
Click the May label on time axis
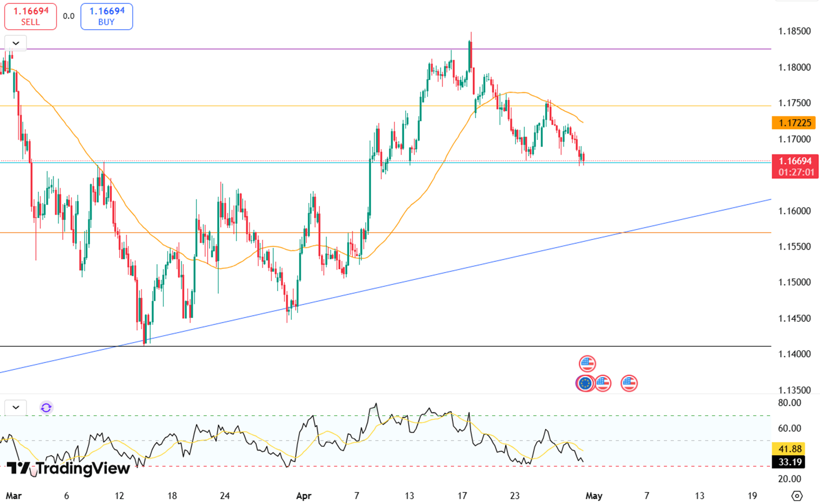coord(594,496)
